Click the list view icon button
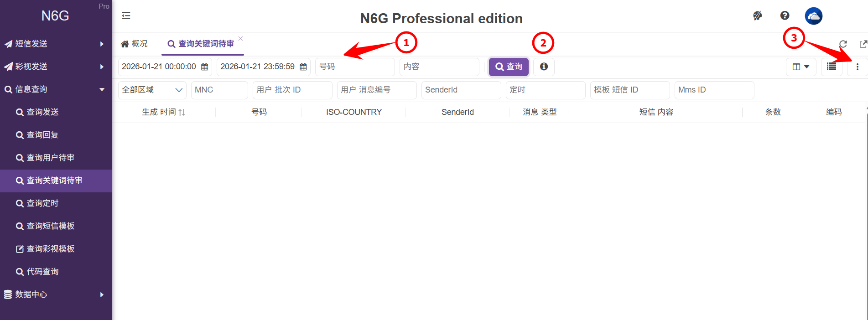This screenshot has width=868, height=320. (x=832, y=67)
